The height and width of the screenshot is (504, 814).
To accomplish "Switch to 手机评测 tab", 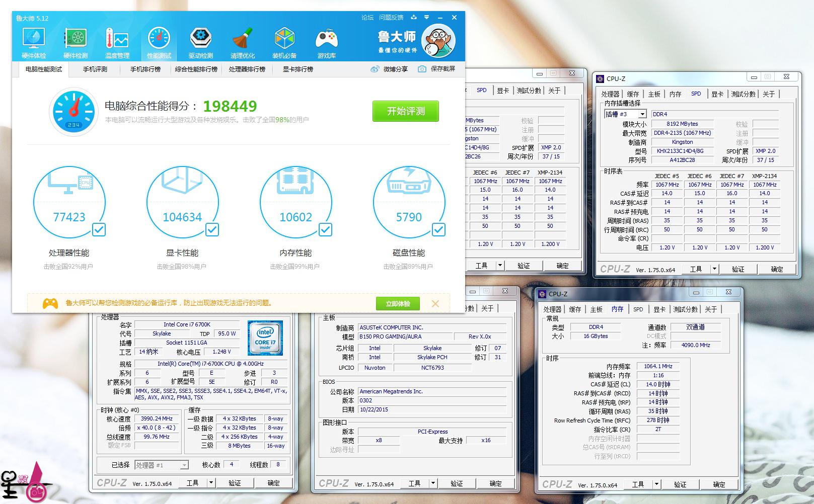I will coord(95,69).
